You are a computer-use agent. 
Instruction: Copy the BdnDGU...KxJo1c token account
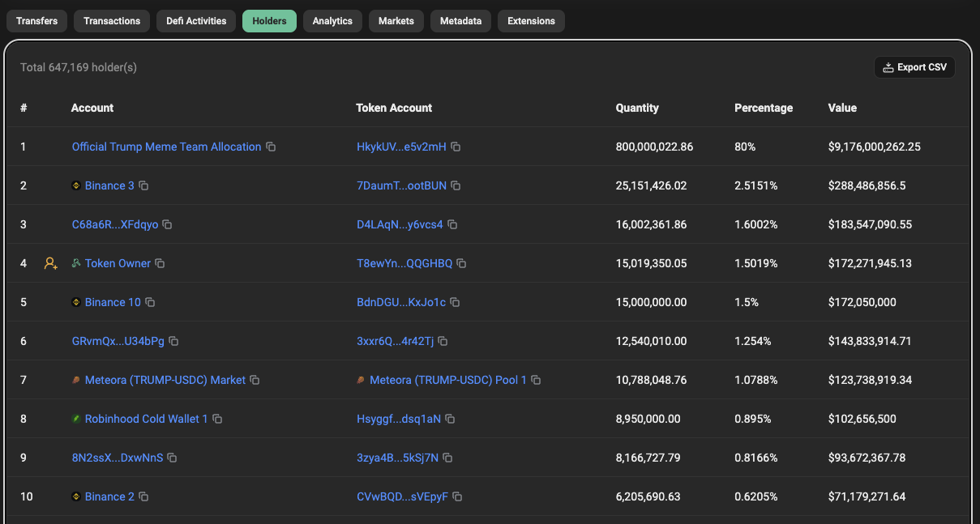click(x=455, y=302)
